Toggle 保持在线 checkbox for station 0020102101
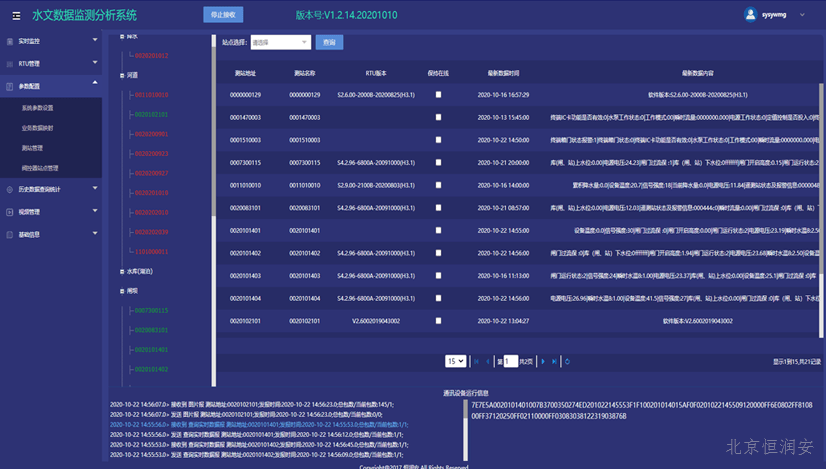826x469 pixels. (x=438, y=321)
